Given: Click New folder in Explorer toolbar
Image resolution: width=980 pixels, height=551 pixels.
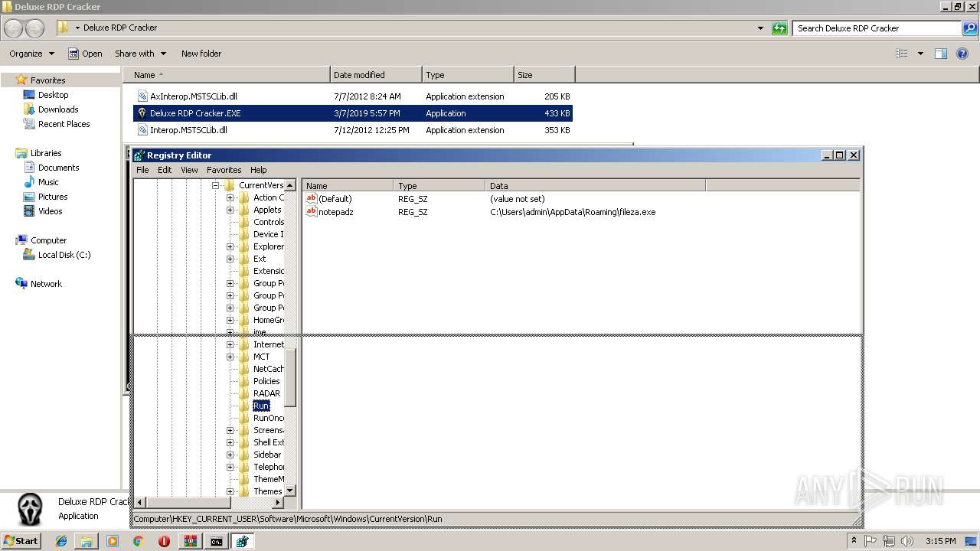Looking at the screenshot, I should tap(201, 54).
